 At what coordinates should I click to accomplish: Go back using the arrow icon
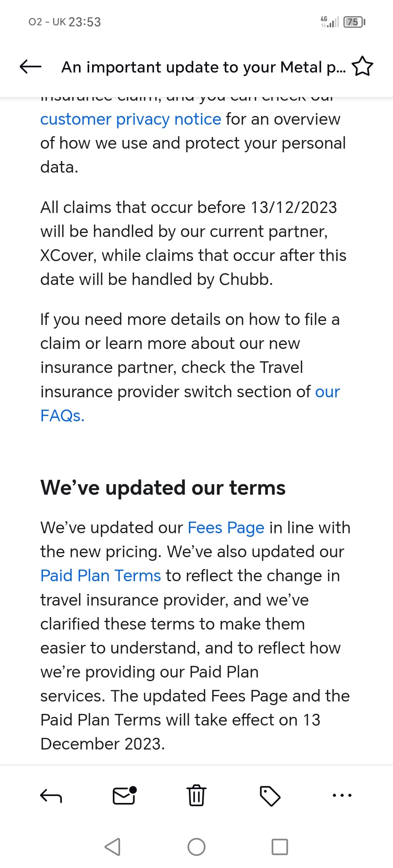pos(30,67)
